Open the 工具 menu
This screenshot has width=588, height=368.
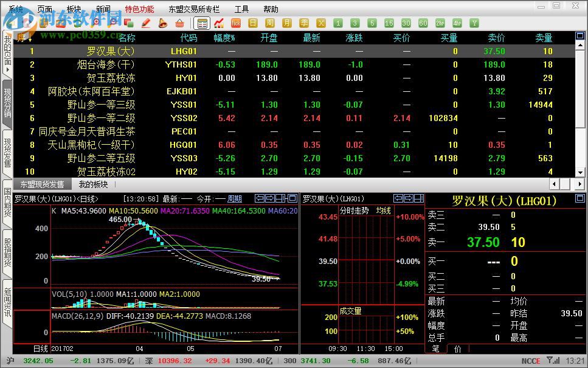pyautogui.click(x=241, y=9)
